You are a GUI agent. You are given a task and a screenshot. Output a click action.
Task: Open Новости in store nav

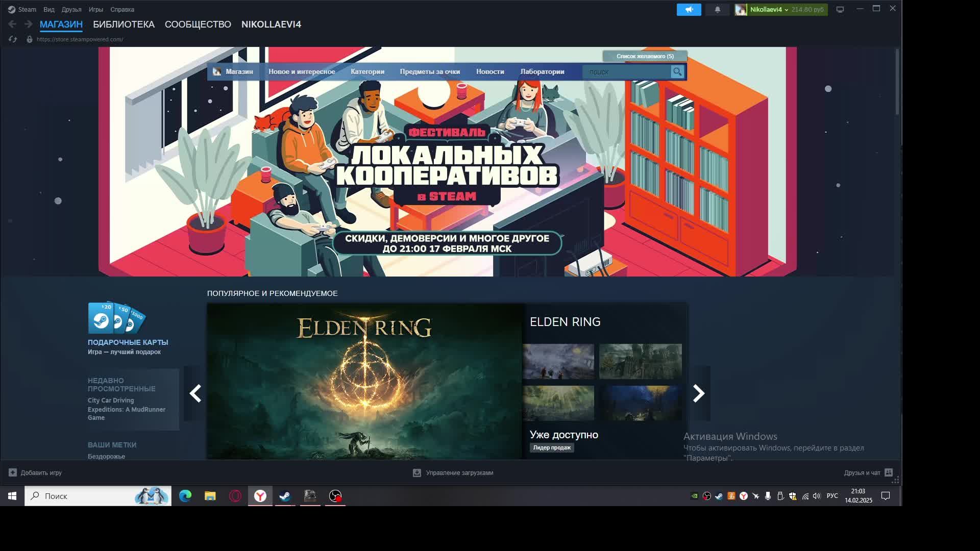click(490, 72)
